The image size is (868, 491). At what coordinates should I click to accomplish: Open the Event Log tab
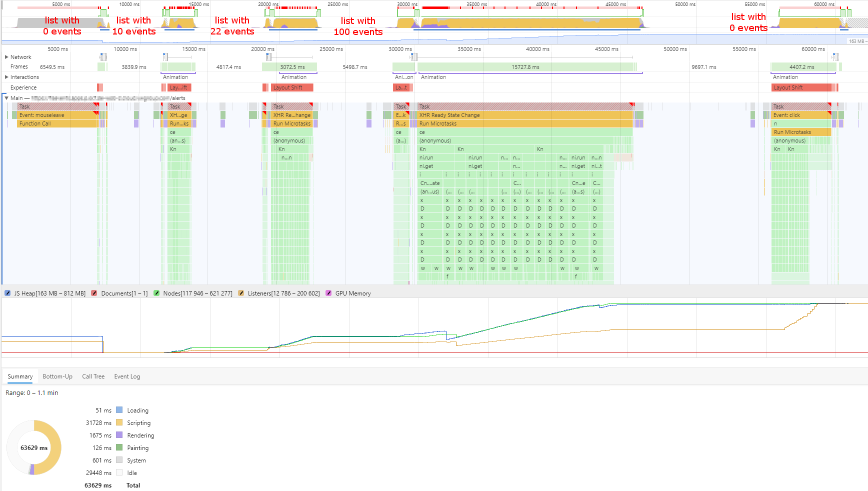coord(126,376)
